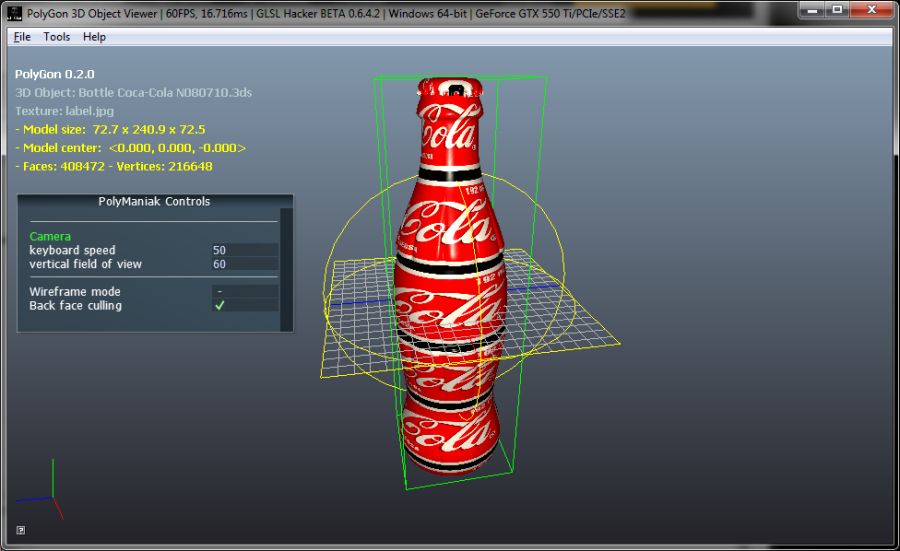Viewport: 900px width, 551px height.
Task: Click the PolyGon app icon in title bar
Action: (14, 13)
